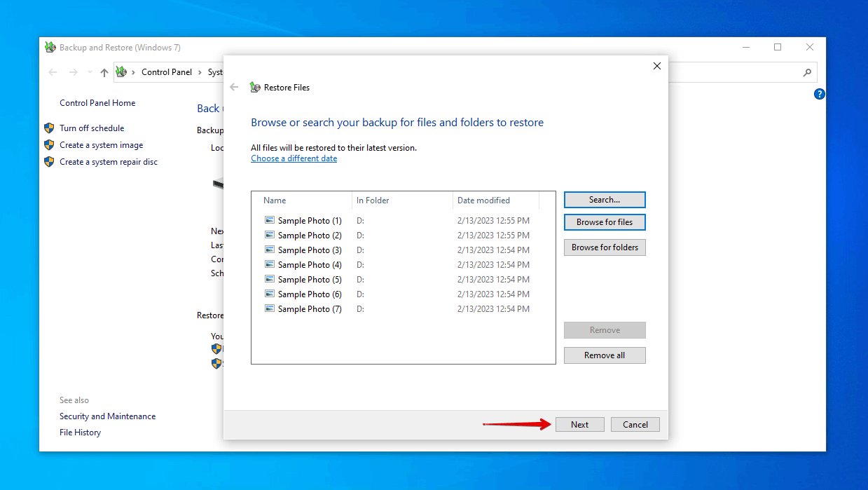The image size is (868, 490).
Task: Cancel the Restore Files dialog
Action: pyautogui.click(x=635, y=424)
